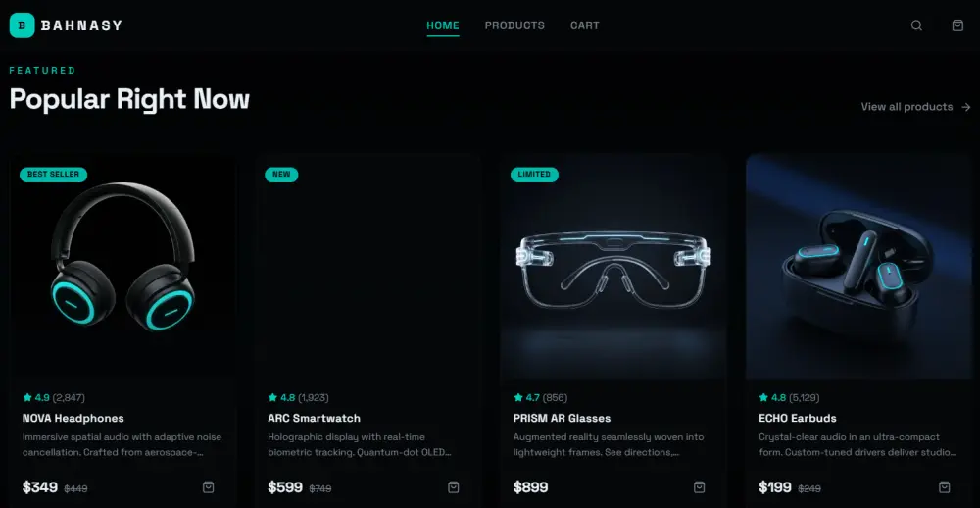
Task: Go to the Home nav tab
Action: click(x=443, y=25)
